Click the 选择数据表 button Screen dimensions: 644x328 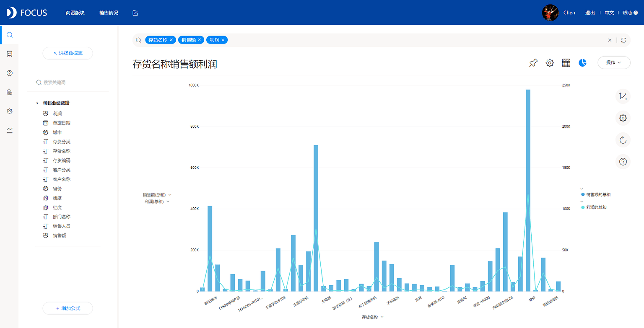click(x=68, y=53)
